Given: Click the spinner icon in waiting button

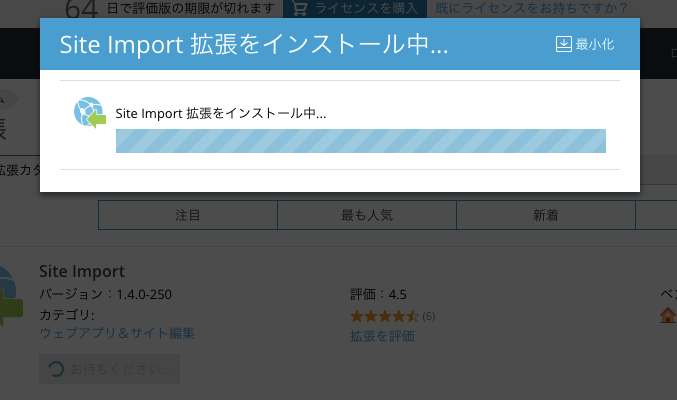Looking at the screenshot, I should click(56, 369).
